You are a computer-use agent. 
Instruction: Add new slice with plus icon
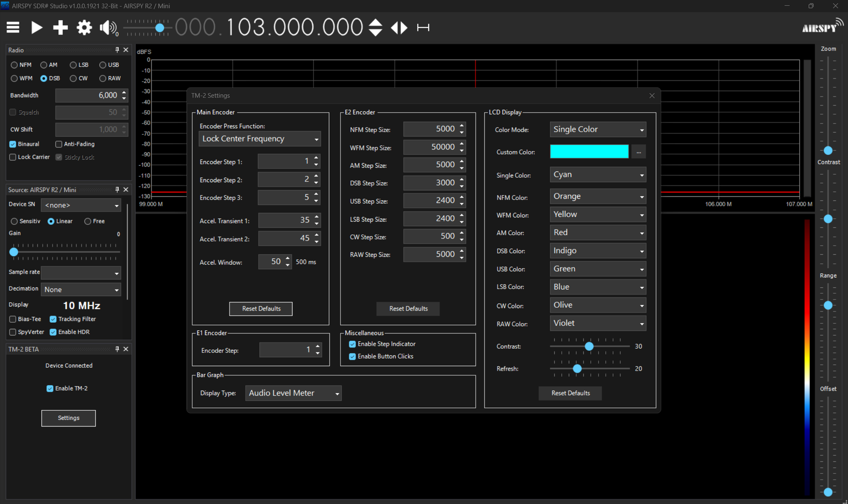click(60, 28)
